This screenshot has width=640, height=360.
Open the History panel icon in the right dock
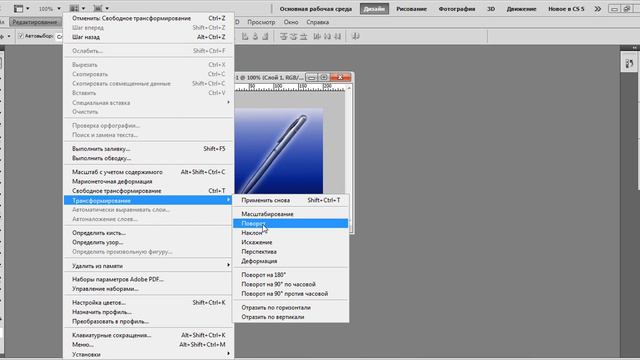pos(629,64)
